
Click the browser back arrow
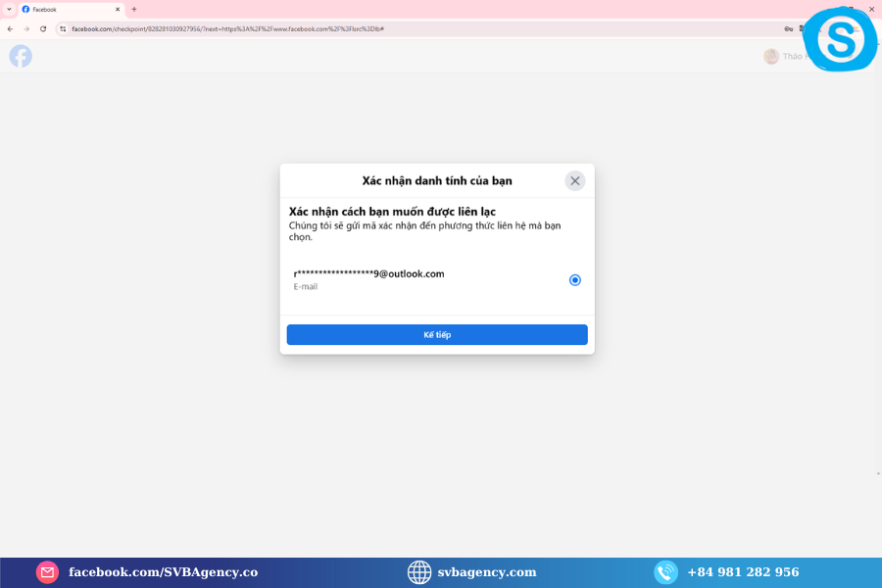click(10, 28)
